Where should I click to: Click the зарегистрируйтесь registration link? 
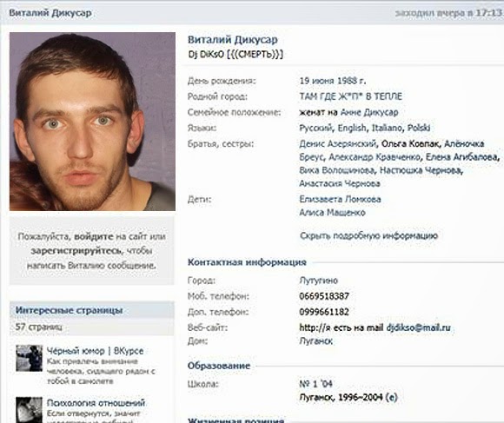coord(76,251)
